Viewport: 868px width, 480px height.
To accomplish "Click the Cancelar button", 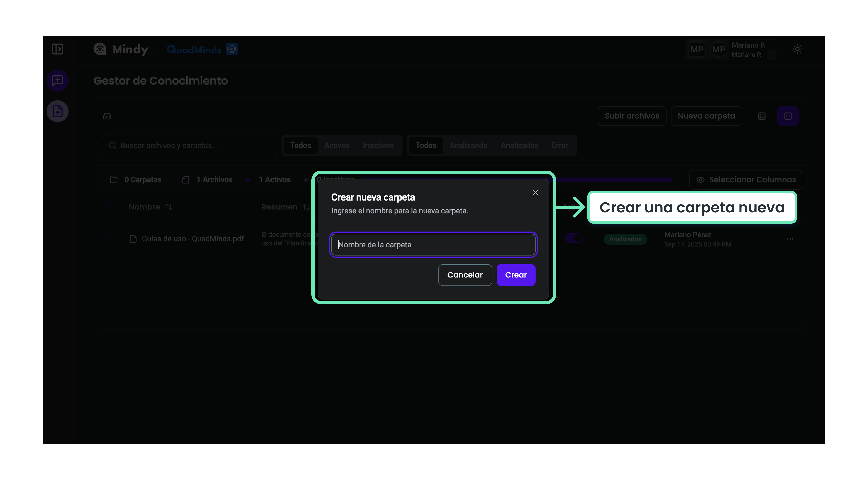I will [465, 275].
